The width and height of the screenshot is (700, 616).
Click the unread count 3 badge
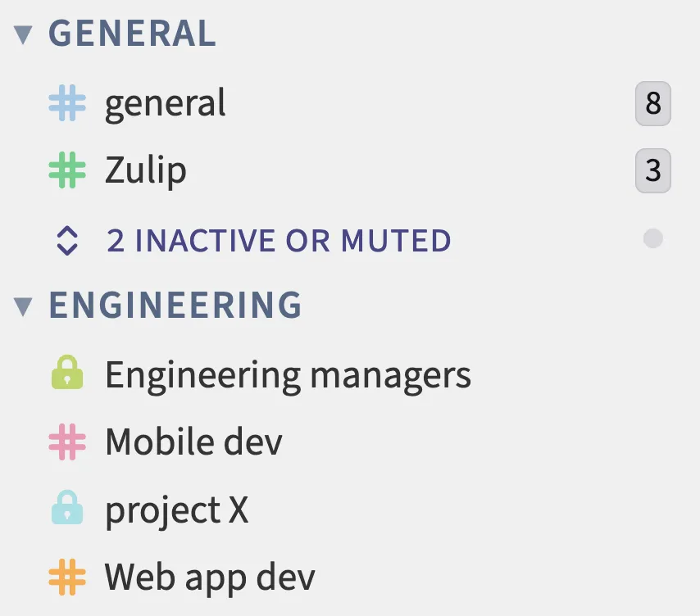652,171
